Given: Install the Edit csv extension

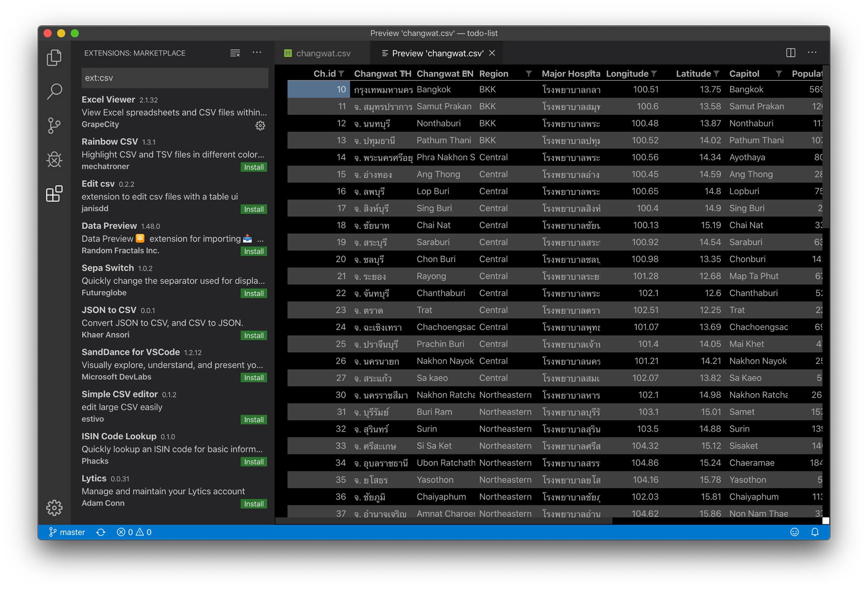Looking at the screenshot, I should click(254, 209).
